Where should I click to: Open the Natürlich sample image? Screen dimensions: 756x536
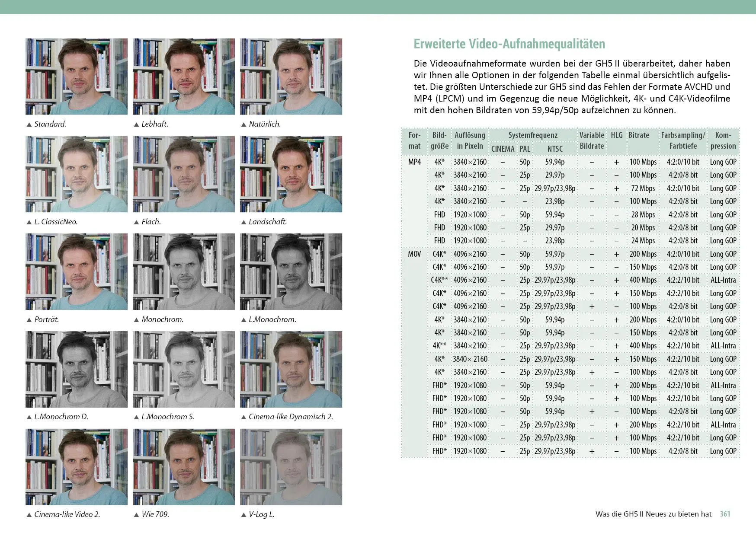point(291,77)
